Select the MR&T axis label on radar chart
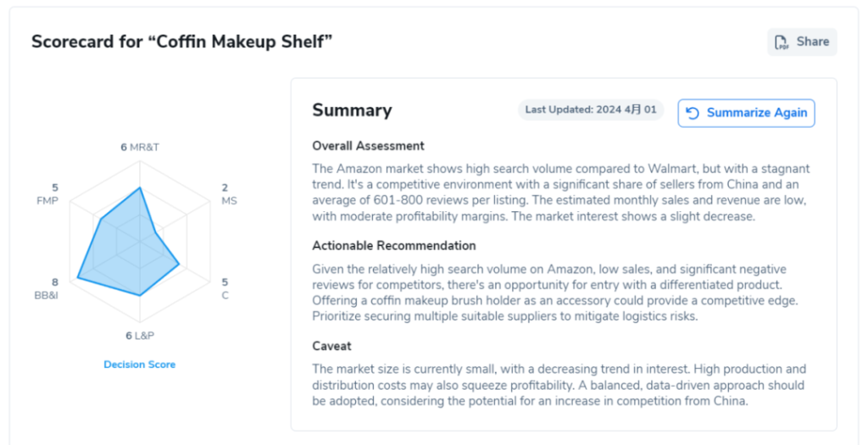This screenshot has height=445, width=868. [x=140, y=147]
